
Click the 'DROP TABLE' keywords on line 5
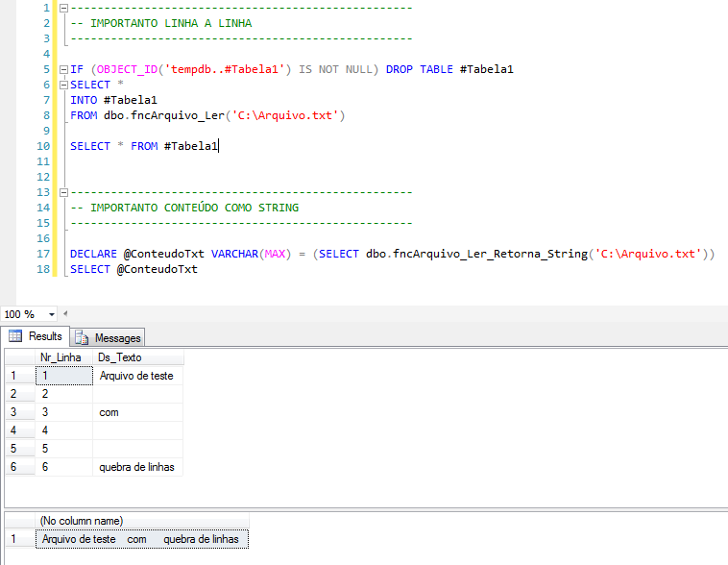(420, 70)
